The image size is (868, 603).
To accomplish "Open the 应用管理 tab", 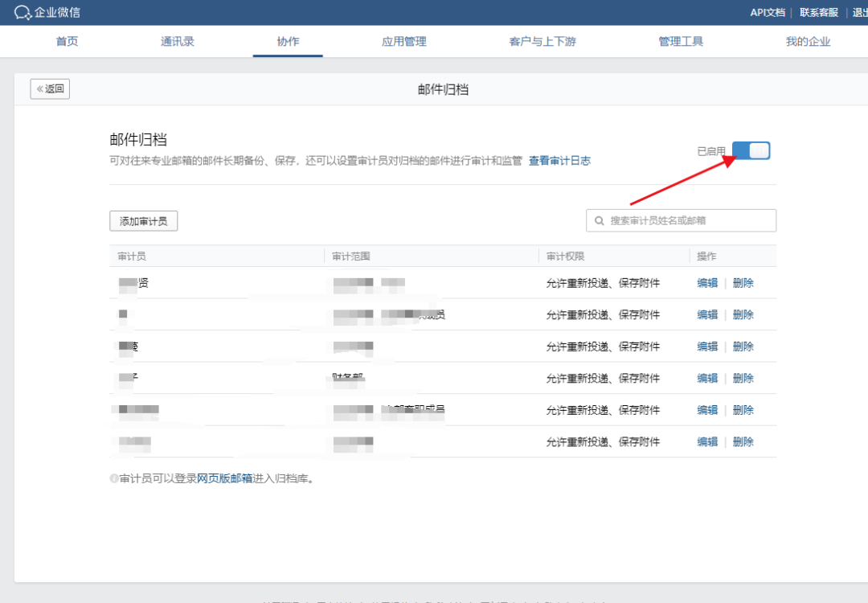I will (x=403, y=41).
